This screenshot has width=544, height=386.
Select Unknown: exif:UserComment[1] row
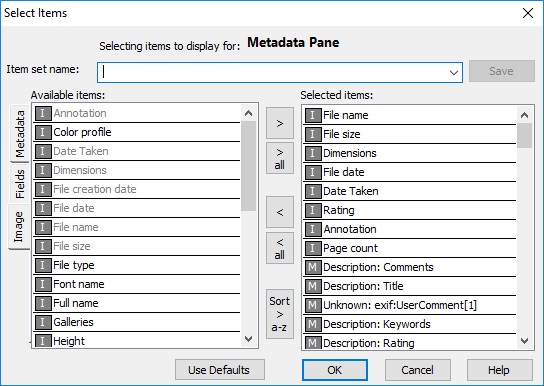click(410, 305)
